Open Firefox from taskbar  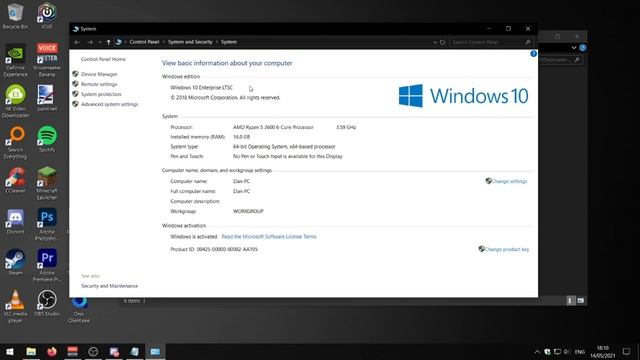pyautogui.click(x=52, y=351)
